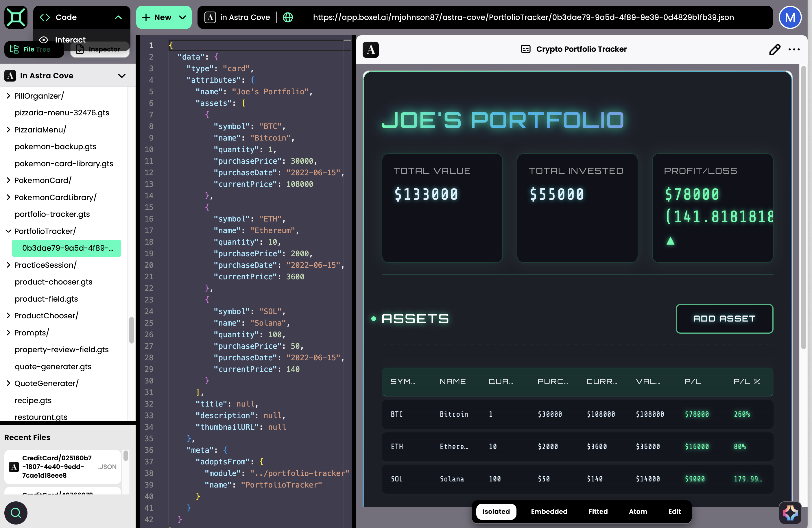812x528 pixels.
Task: Click the pencil edit icon
Action: [774, 49]
